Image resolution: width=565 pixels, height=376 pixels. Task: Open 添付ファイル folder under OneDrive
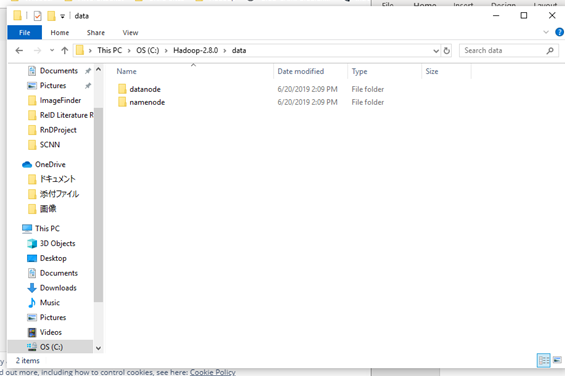coord(59,194)
